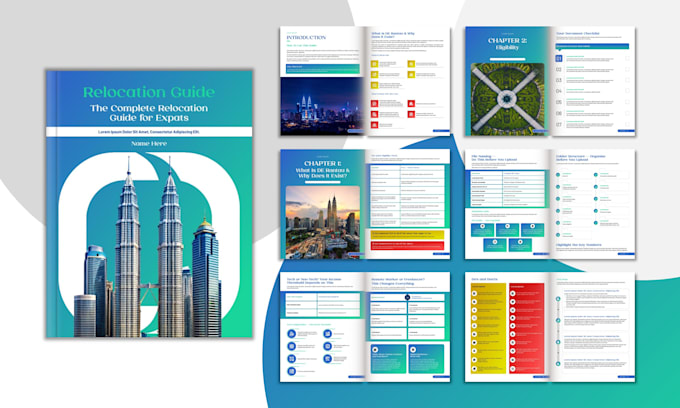Click the first yellow square icon in Introduction spread

click(374, 64)
